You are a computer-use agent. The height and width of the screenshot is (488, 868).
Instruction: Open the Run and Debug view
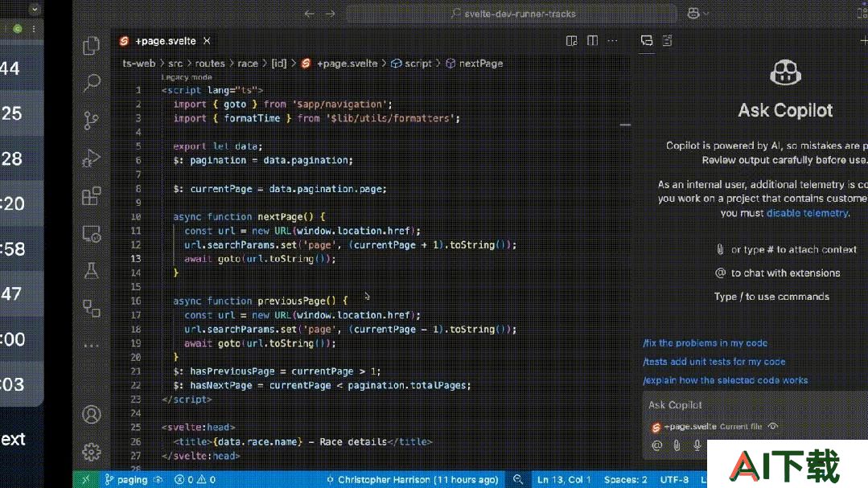click(92, 158)
